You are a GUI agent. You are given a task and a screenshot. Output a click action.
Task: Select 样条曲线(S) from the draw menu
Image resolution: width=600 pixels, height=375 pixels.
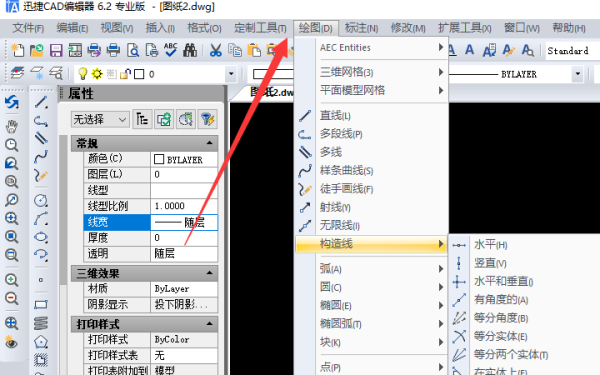(x=346, y=171)
